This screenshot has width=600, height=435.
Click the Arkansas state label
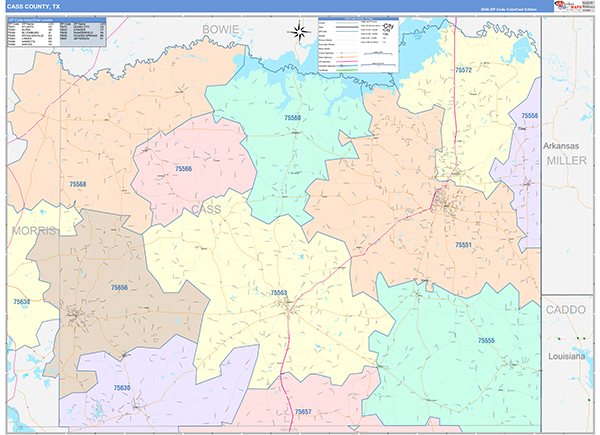(561, 146)
